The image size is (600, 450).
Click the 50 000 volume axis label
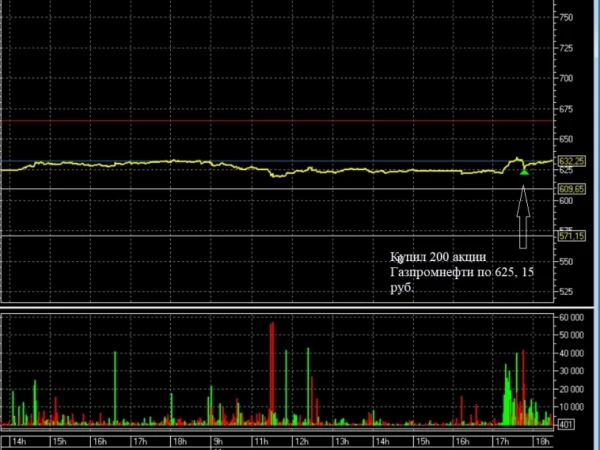571,335
